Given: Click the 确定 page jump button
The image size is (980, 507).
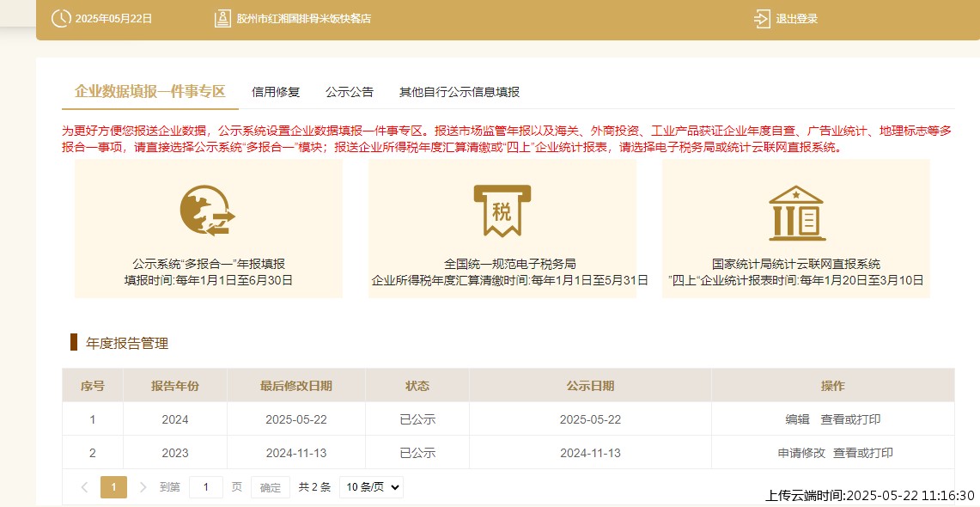Looking at the screenshot, I should click(271, 487).
